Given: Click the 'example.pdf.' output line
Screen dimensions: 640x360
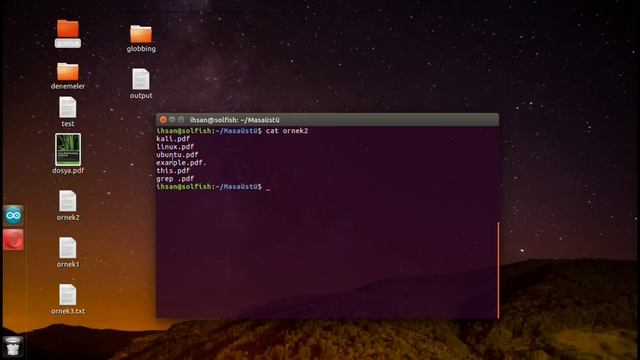Looking at the screenshot, I should 181,162.
